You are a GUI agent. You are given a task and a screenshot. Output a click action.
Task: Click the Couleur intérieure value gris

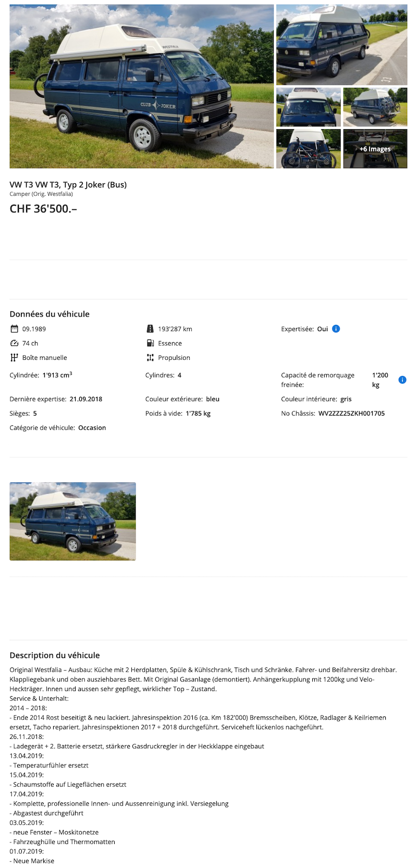[346, 399]
